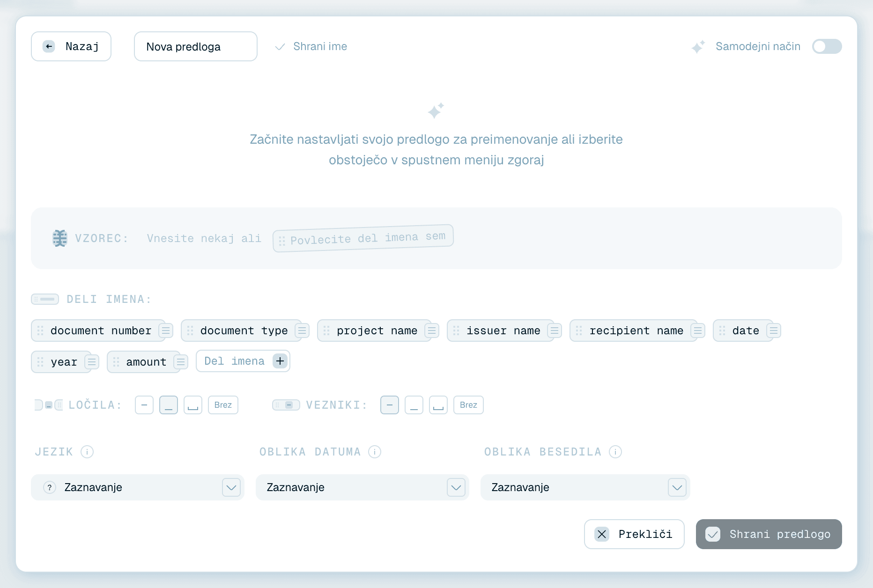Click the VZOREC pattern icon
The width and height of the screenshot is (873, 588).
pos(59,238)
